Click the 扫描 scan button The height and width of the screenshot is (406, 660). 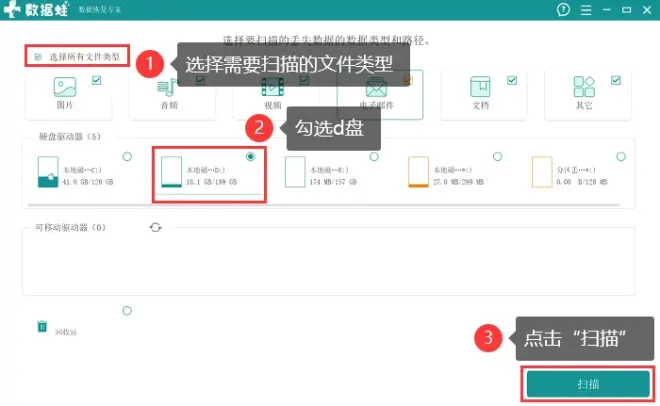coord(588,384)
